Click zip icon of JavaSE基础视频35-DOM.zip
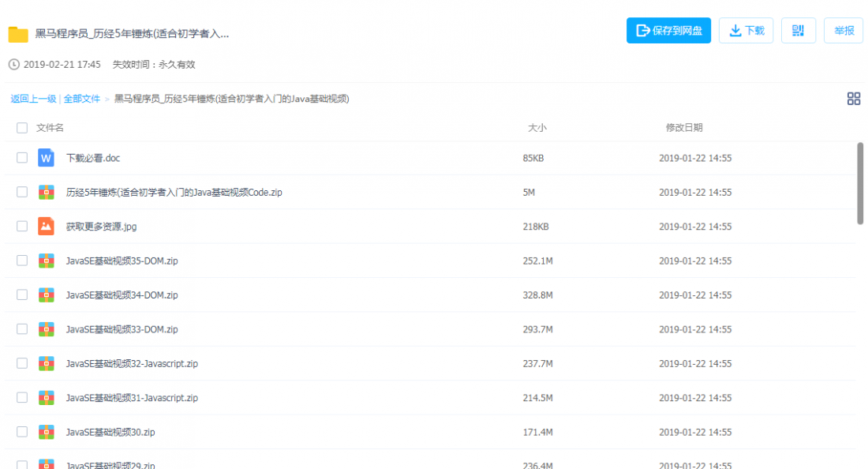 pyautogui.click(x=46, y=261)
